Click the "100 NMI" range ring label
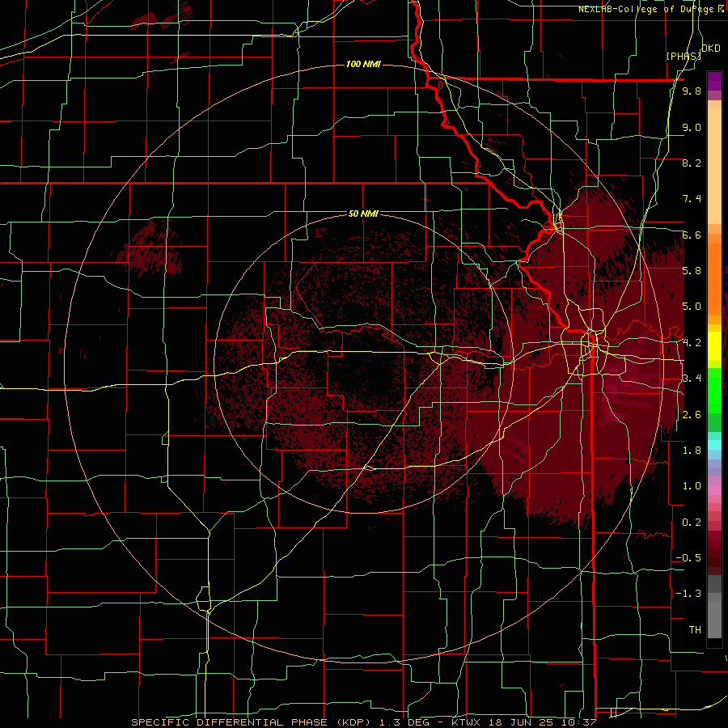Viewport: 728px width, 728px height. coord(363,64)
